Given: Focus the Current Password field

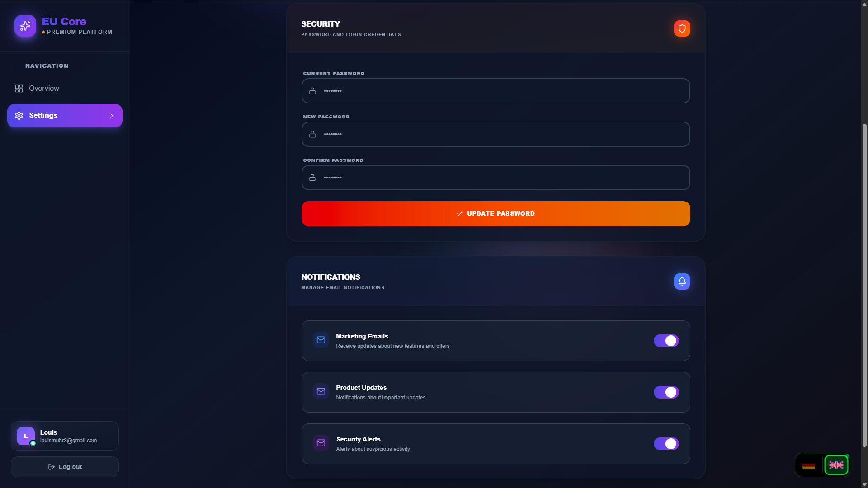Looking at the screenshot, I should click(x=495, y=91).
